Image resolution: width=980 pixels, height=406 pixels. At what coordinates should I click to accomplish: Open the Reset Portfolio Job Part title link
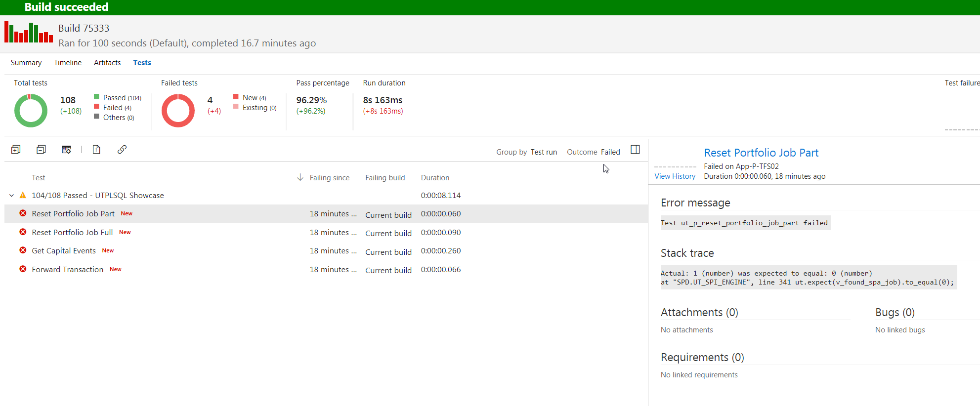761,153
